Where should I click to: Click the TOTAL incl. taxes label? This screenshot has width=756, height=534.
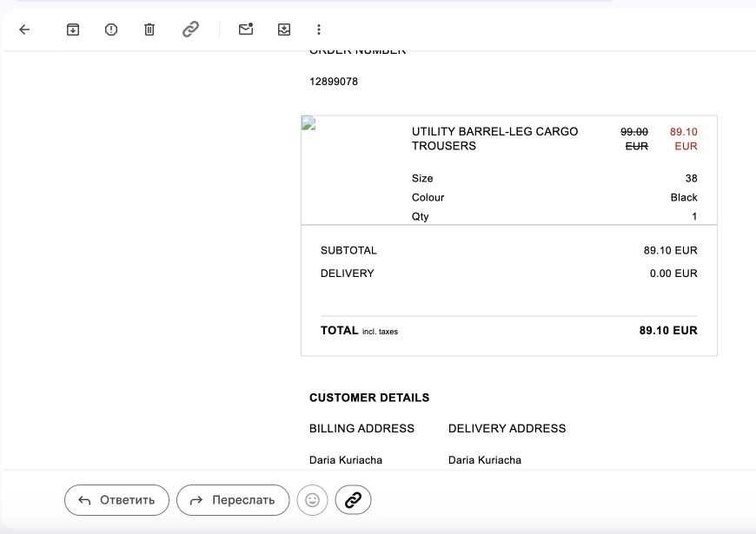pos(359,331)
